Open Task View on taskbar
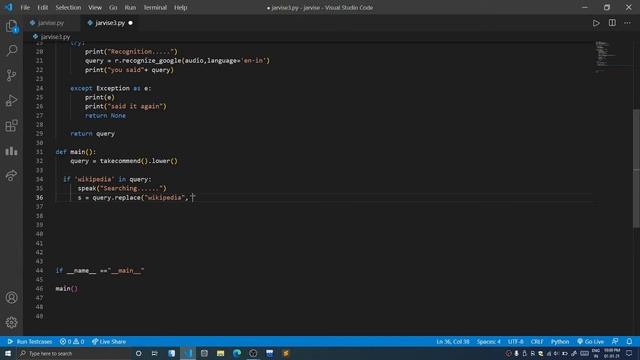The height and width of the screenshot is (360, 640). (155, 353)
